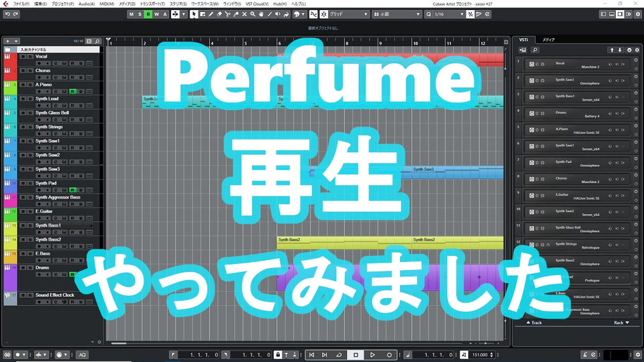Screen dimensions: 644x362
Task: Toggle Cycle loop button in transport
Action: tap(339, 355)
